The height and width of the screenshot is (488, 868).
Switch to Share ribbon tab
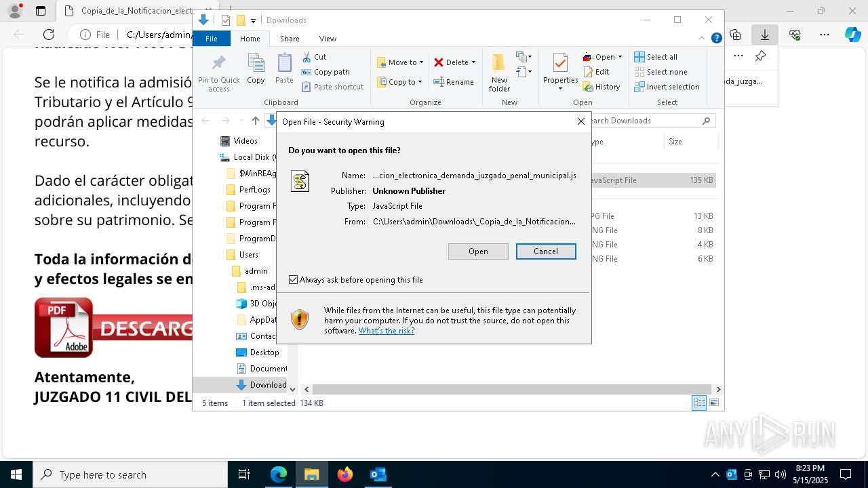coord(290,39)
